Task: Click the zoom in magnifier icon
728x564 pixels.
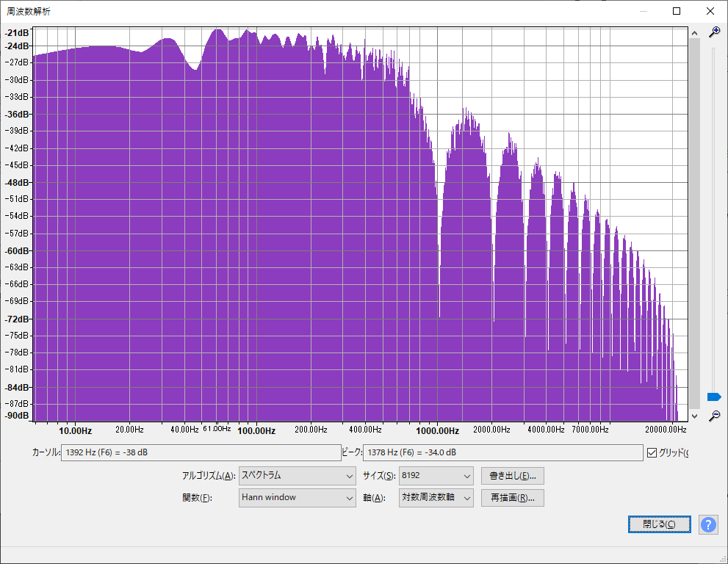Action: (x=714, y=32)
